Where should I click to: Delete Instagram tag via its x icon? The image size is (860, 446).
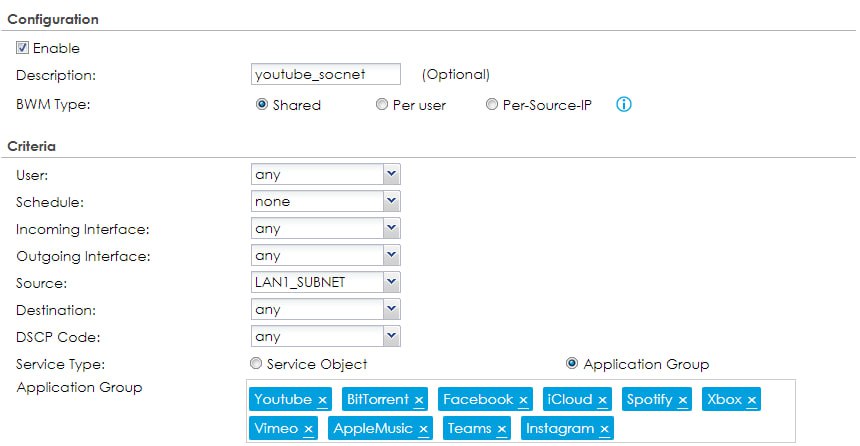point(604,429)
